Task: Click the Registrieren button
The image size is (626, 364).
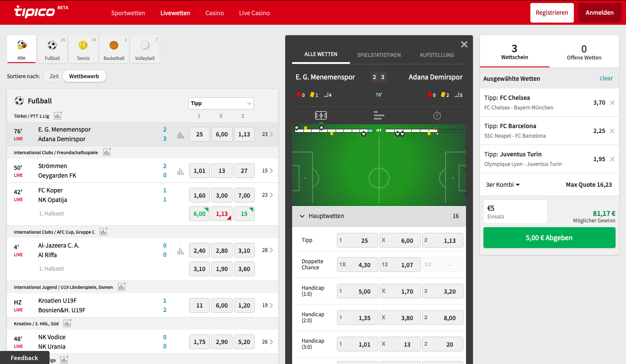Action: 552,13
